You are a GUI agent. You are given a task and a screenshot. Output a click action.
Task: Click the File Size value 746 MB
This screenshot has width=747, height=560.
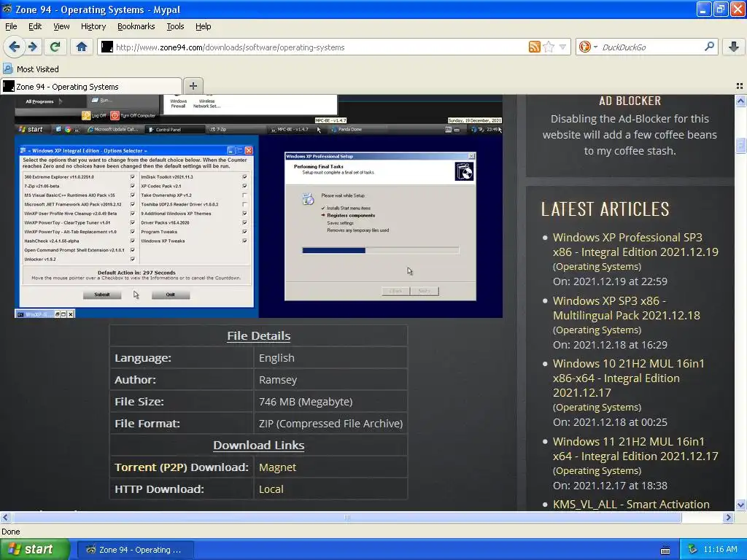[306, 402]
